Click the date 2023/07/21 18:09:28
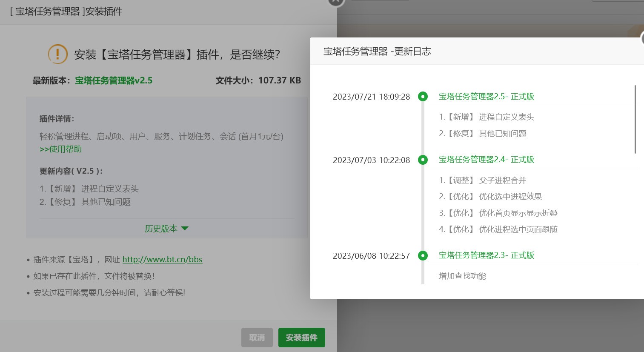This screenshot has width=644, height=352. pyautogui.click(x=371, y=97)
